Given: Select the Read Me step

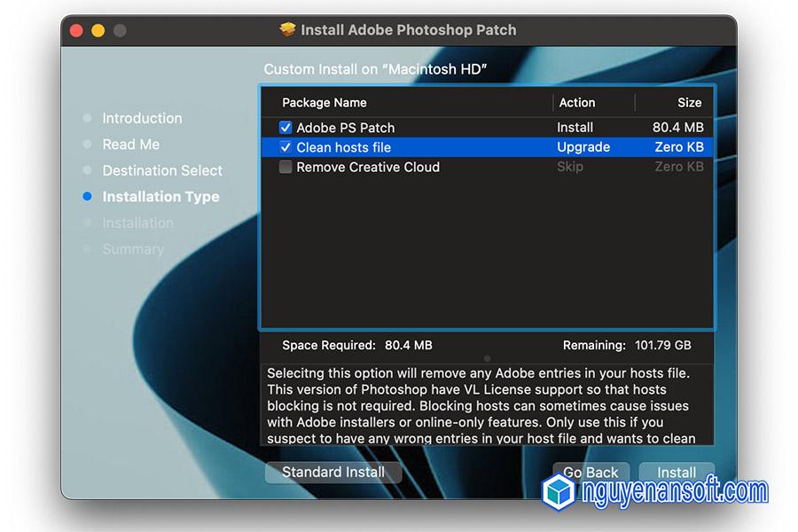Looking at the screenshot, I should point(130,145).
